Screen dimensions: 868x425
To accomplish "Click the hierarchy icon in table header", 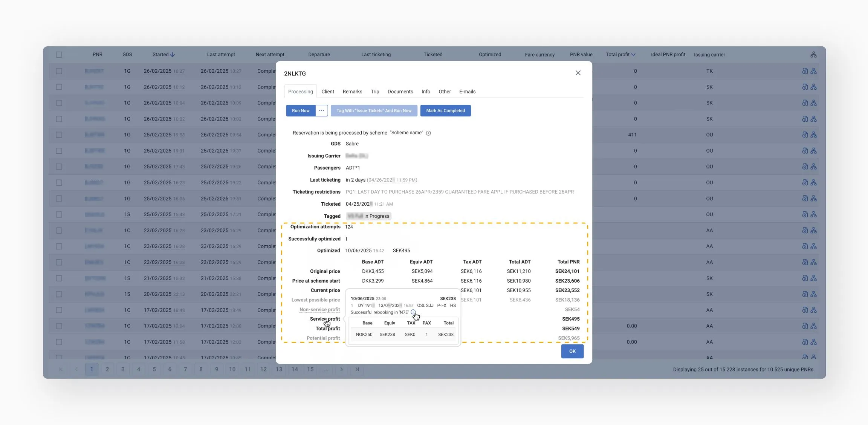I will pyautogui.click(x=814, y=55).
